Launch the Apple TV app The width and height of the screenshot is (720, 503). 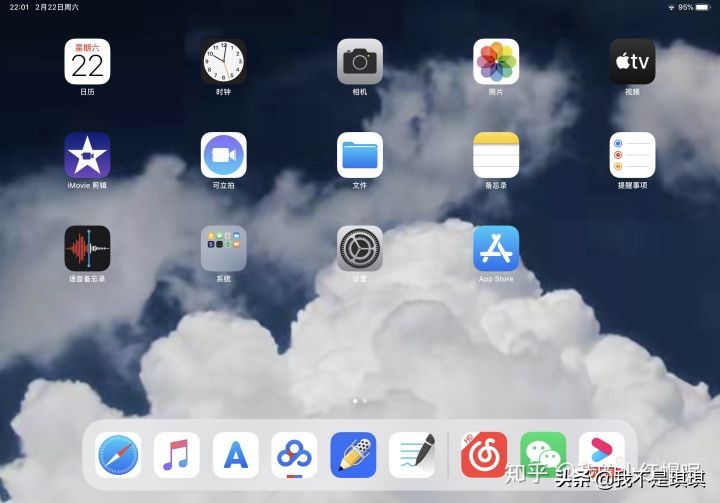[632, 62]
